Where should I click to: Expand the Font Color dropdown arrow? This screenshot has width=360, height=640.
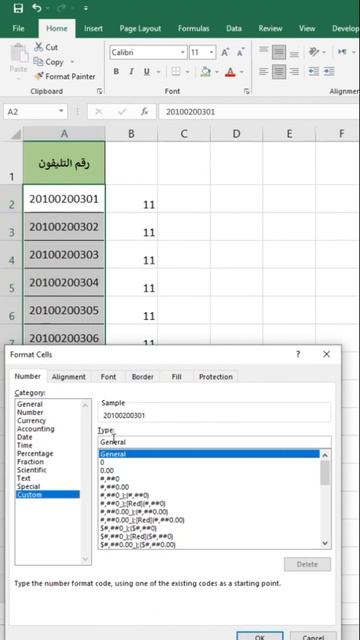coord(242,72)
